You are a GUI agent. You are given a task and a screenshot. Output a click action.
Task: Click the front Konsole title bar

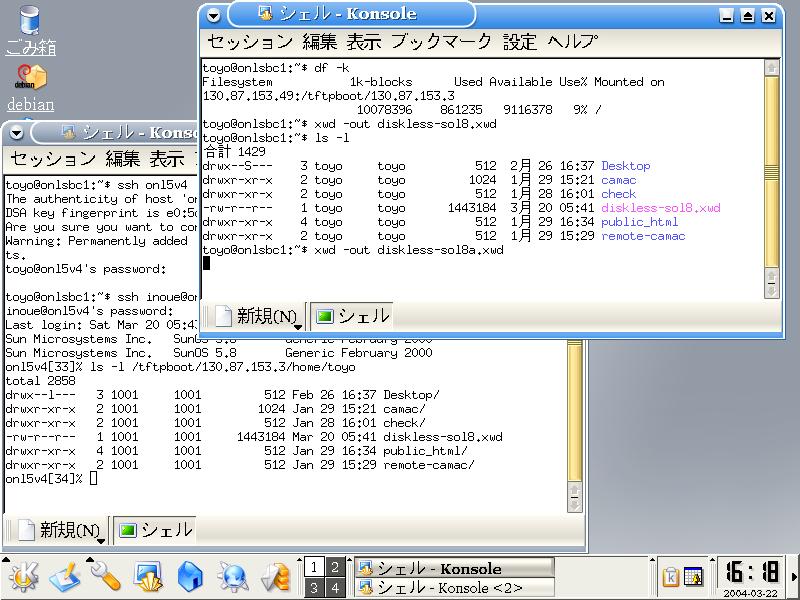point(352,14)
